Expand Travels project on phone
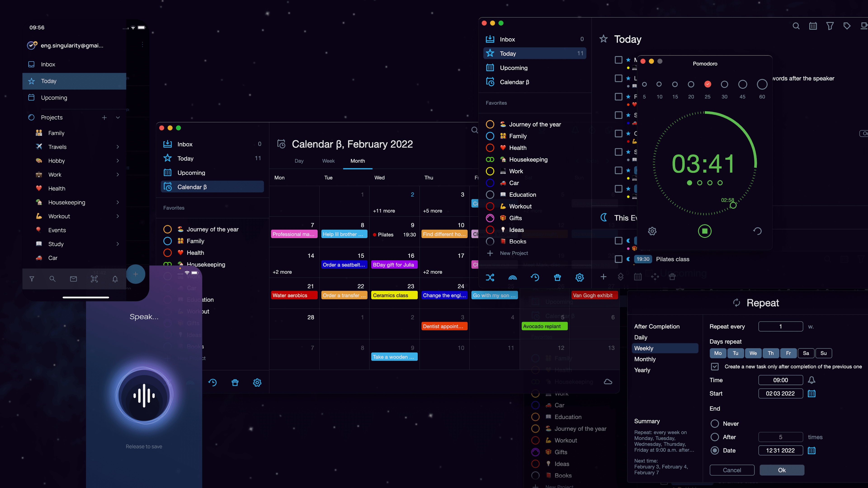The width and height of the screenshot is (868, 488). point(118,147)
